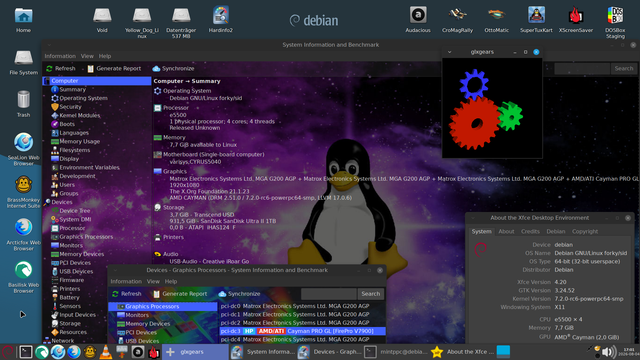Select the pci-dc3 AMD/ATI Cayman PRO GL row
Screen dimensions: 640x360
(302, 331)
